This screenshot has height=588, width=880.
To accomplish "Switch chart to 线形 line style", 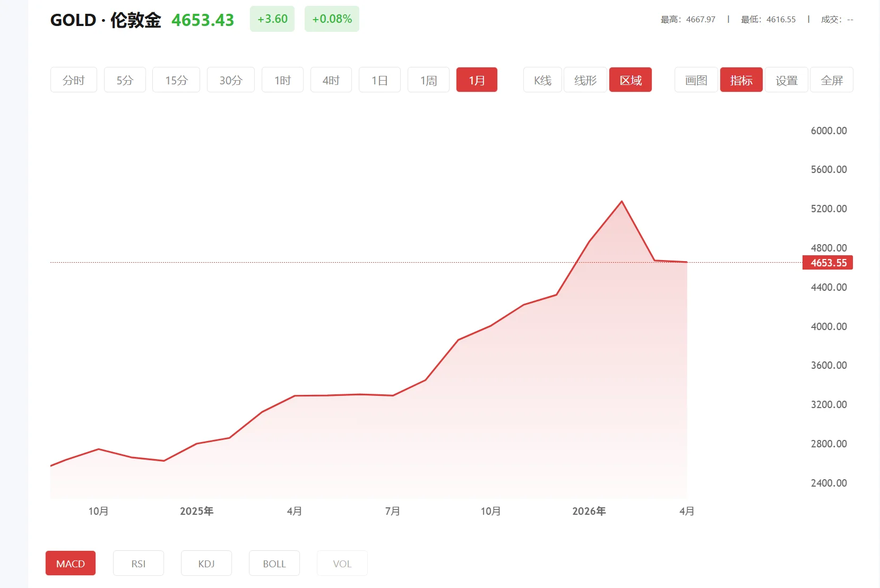I will pos(585,80).
